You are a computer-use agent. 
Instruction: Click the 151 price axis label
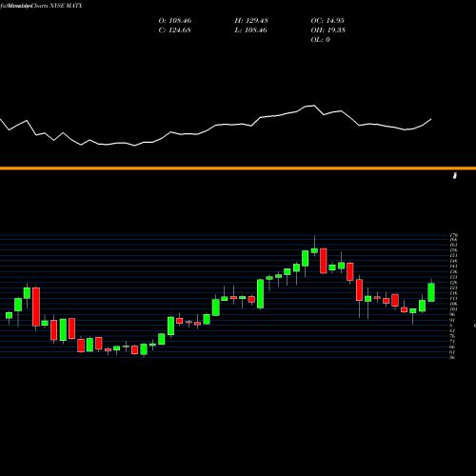[453, 256]
